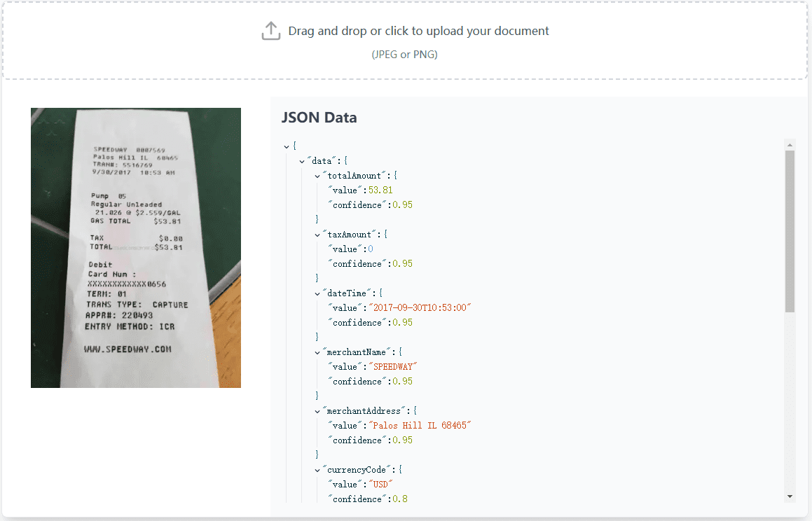Collapse the "data" JSON node
The width and height of the screenshot is (812, 521).
302,161
